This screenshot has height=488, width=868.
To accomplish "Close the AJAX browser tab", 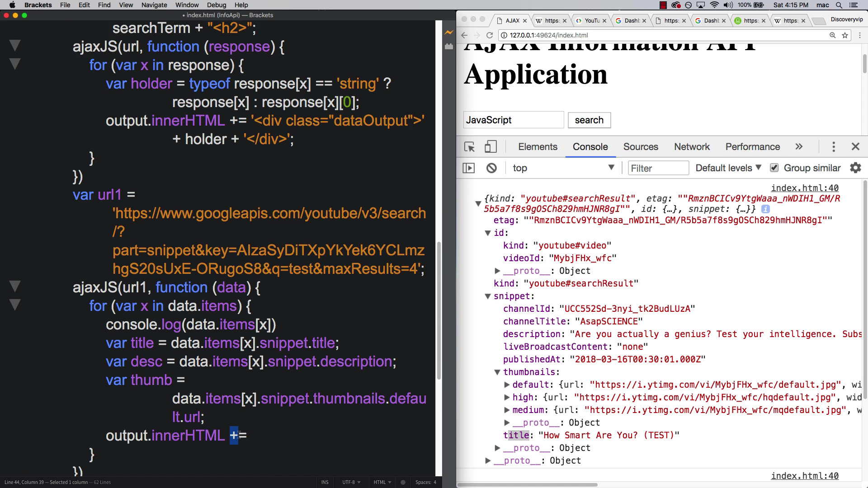I will pyautogui.click(x=525, y=21).
